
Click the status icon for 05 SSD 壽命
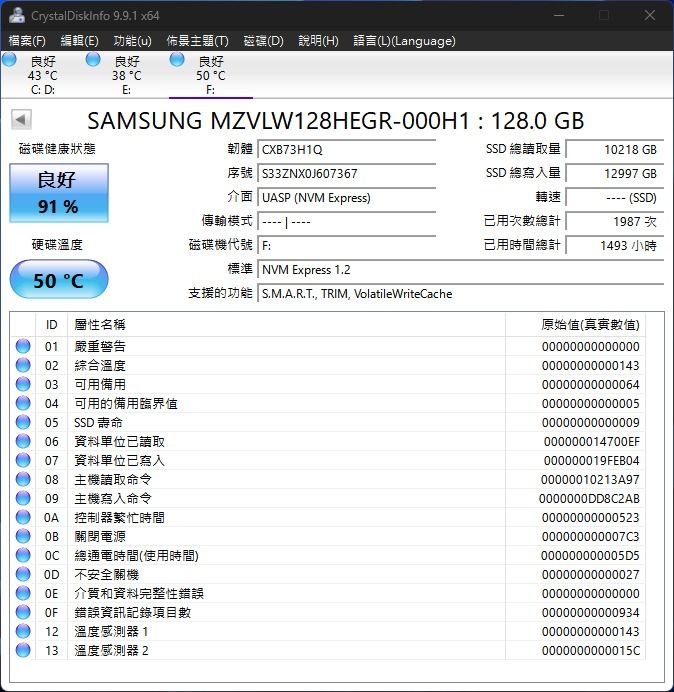pos(23,422)
